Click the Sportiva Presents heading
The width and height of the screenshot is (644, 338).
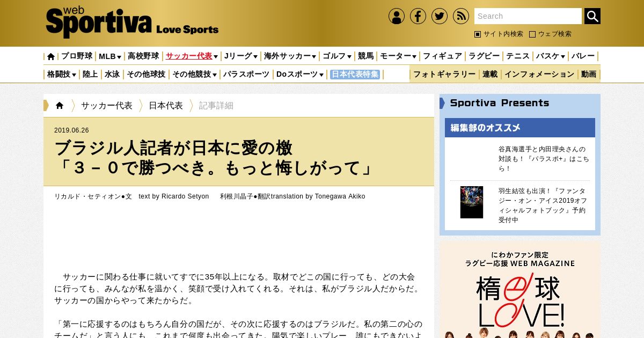(500, 103)
